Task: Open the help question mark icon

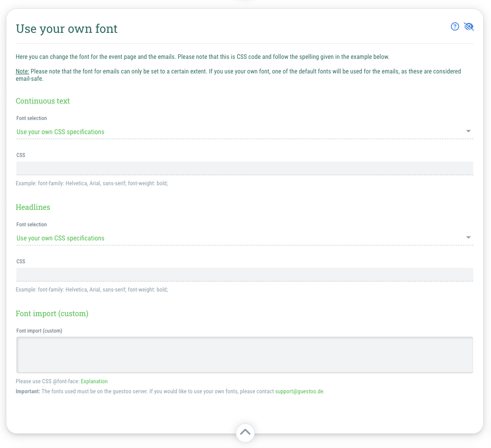Action: coord(455,26)
